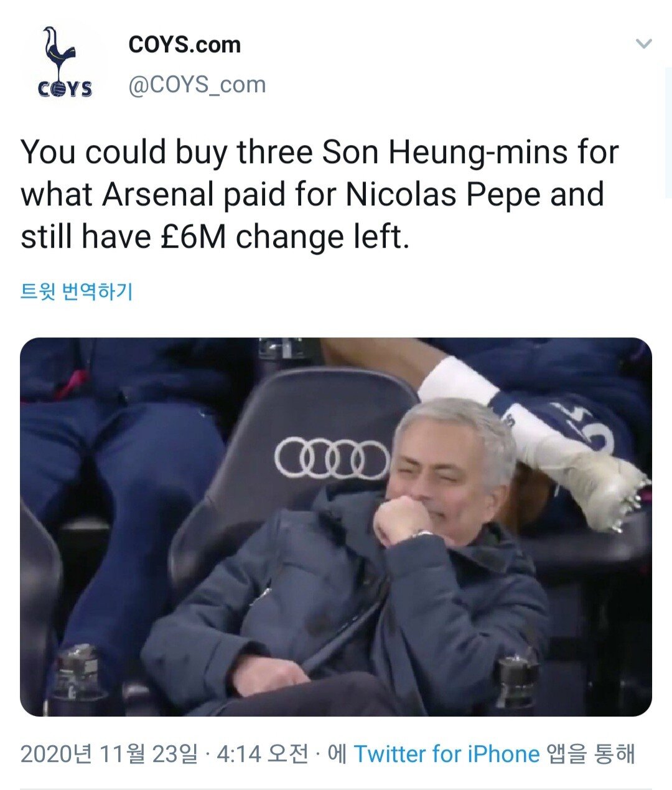This screenshot has height=790, width=672.
Task: Click the "COYS" lettering inside the avatar
Action: 65,90
